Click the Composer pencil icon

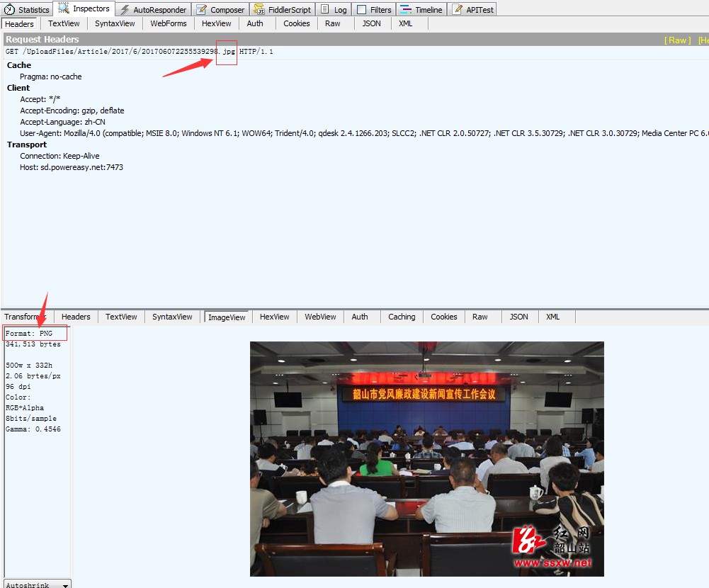[202, 10]
